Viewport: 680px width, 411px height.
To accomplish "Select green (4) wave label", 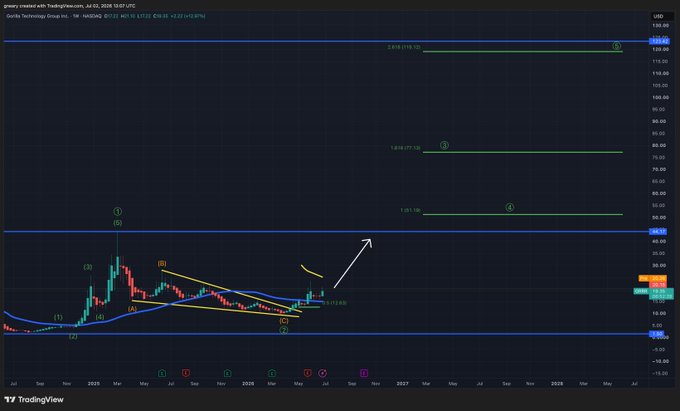I will [x=100, y=317].
